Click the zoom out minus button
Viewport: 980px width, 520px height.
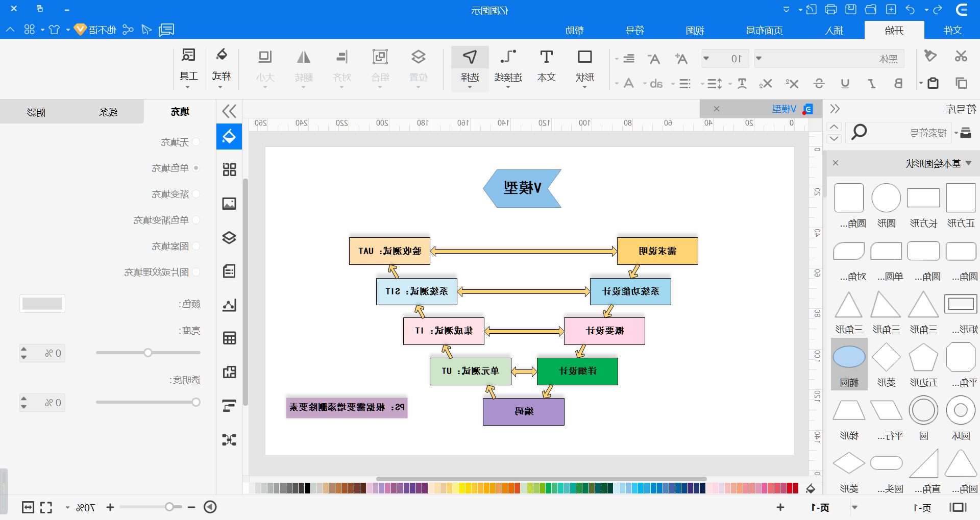191,507
